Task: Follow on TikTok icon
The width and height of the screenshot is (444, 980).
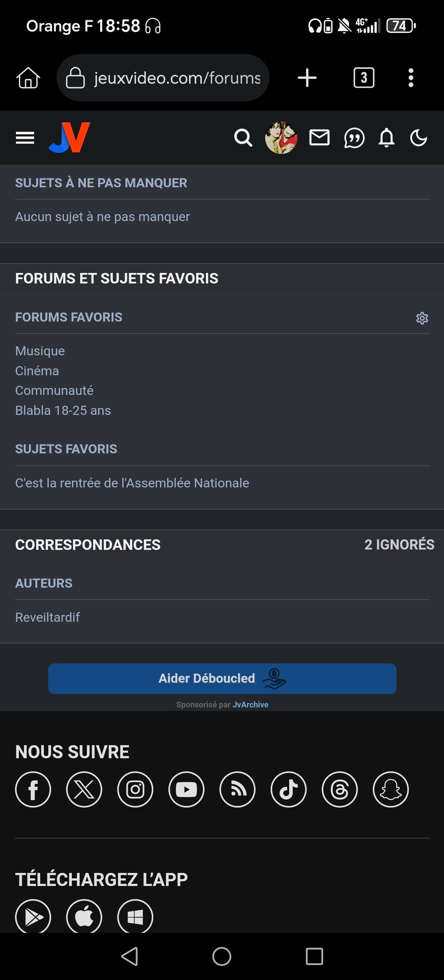Action: (288, 789)
